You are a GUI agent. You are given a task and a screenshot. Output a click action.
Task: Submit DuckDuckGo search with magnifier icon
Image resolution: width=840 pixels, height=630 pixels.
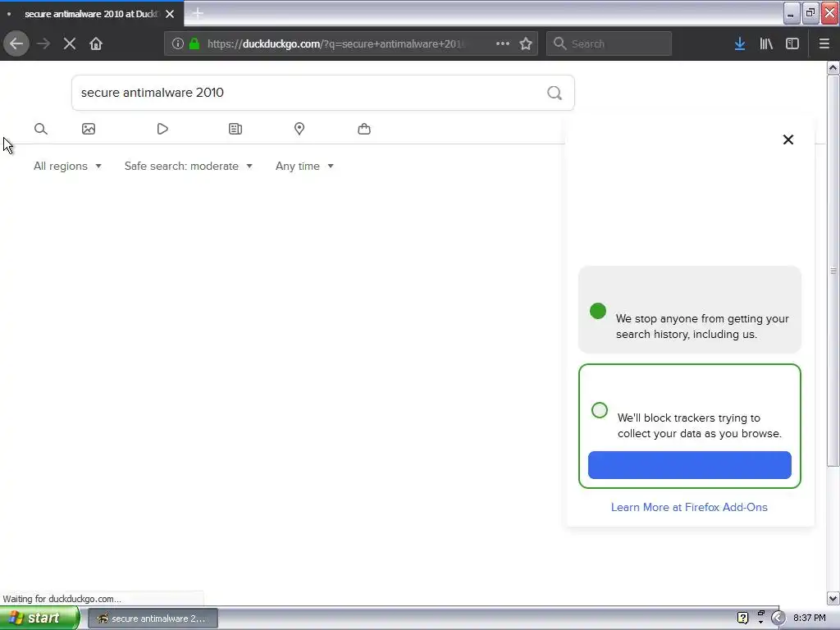coord(555,94)
